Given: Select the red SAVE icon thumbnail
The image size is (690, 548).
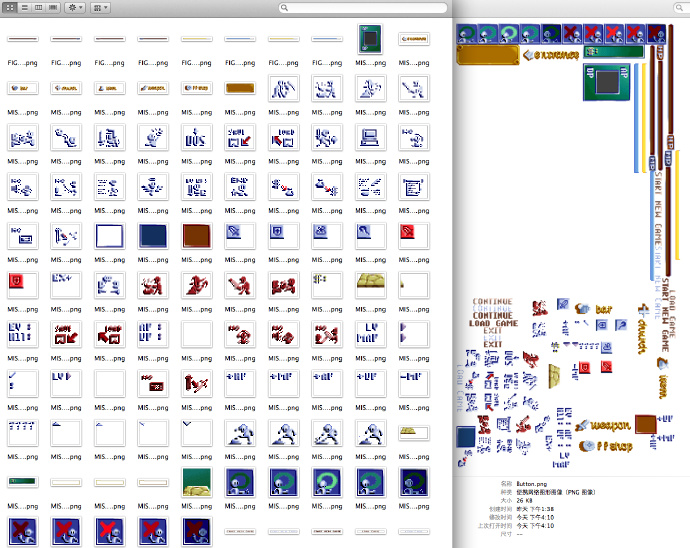Looking at the screenshot, I should point(66,334).
